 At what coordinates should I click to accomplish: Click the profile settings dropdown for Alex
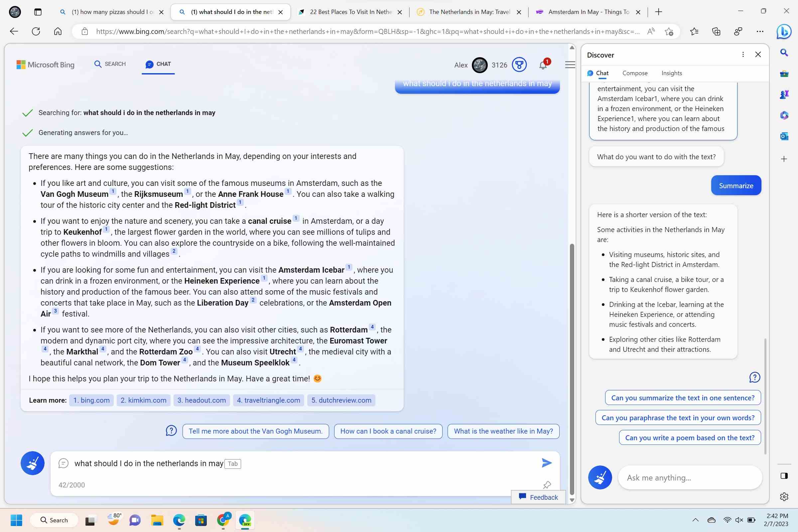pyautogui.click(x=480, y=65)
